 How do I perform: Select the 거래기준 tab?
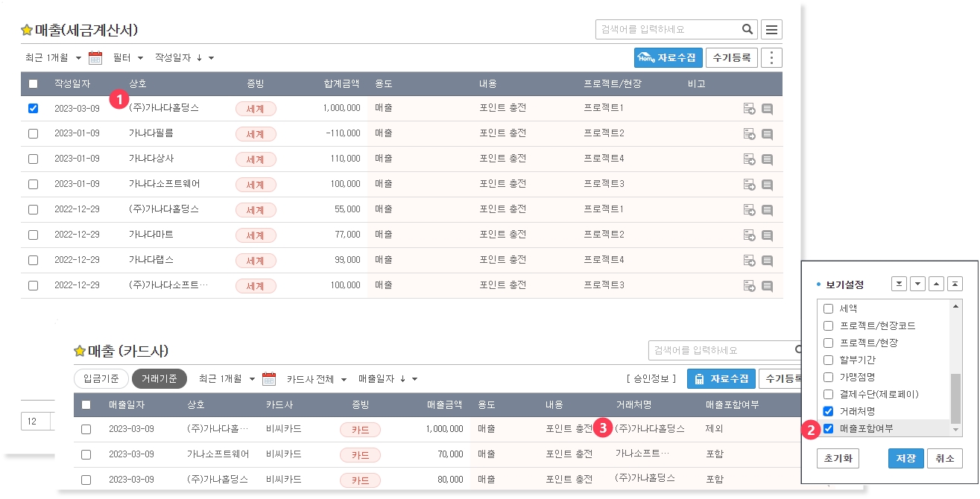(159, 379)
